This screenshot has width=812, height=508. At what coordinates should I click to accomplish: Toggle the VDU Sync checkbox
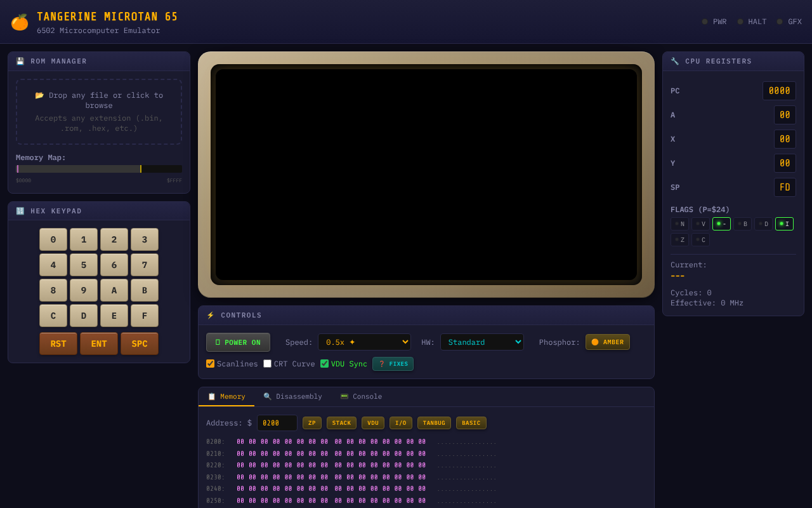(324, 363)
